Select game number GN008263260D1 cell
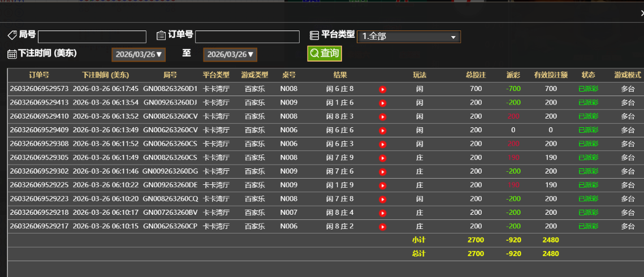The image size is (644, 277). click(170, 89)
